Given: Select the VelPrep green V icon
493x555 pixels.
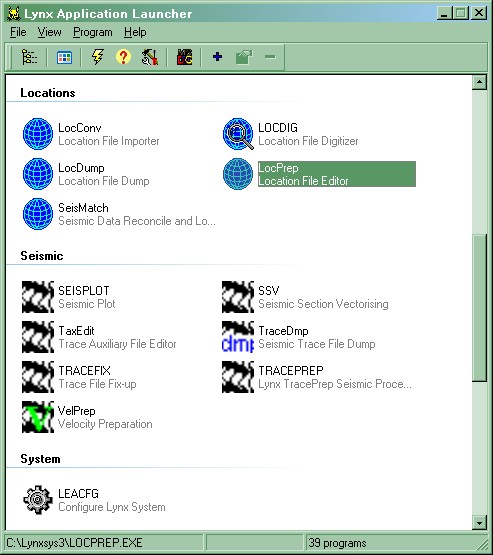Looking at the screenshot, I should [x=38, y=417].
